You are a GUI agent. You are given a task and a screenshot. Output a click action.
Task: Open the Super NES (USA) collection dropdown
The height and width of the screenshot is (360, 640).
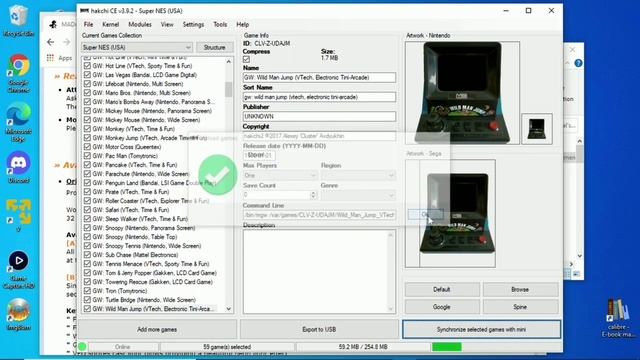tap(137, 47)
